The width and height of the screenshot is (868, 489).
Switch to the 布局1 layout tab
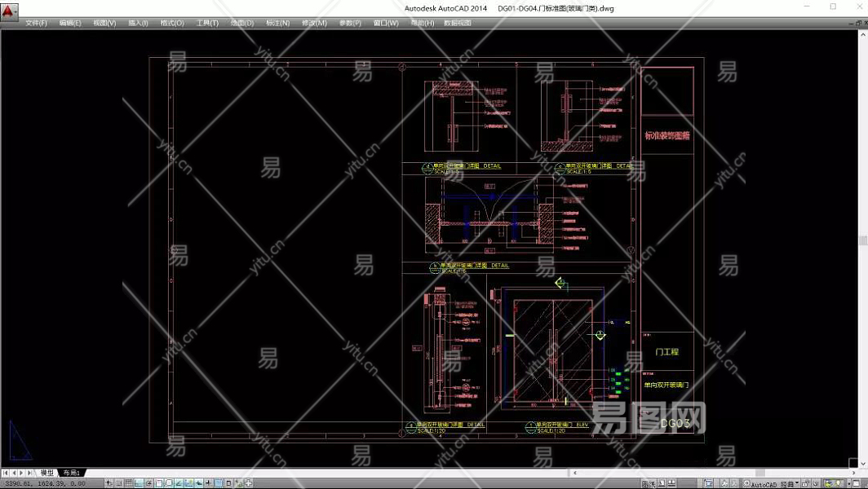point(72,473)
